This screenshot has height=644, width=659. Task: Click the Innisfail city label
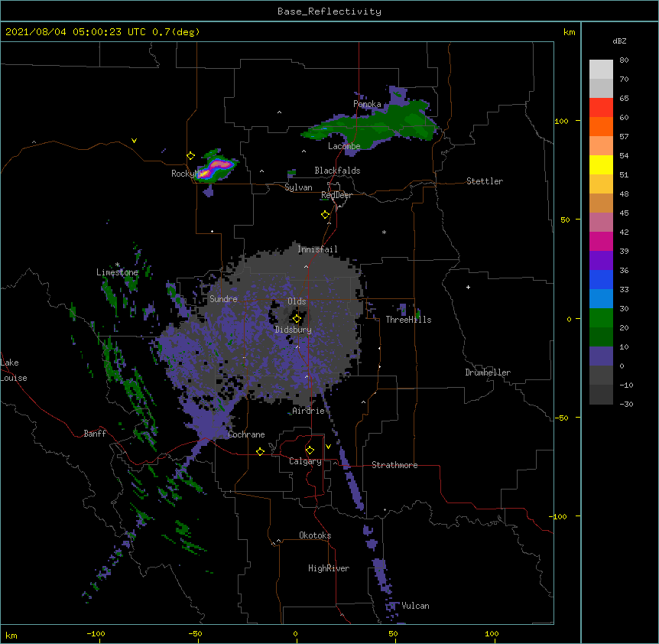317,249
